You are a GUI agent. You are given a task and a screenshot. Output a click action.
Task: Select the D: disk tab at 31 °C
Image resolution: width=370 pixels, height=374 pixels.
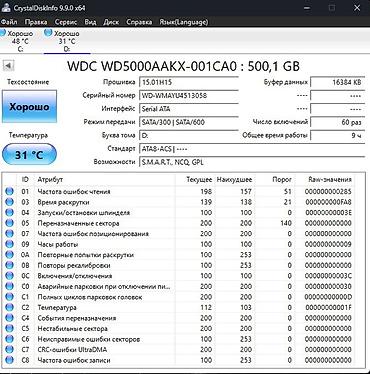pos(67,41)
